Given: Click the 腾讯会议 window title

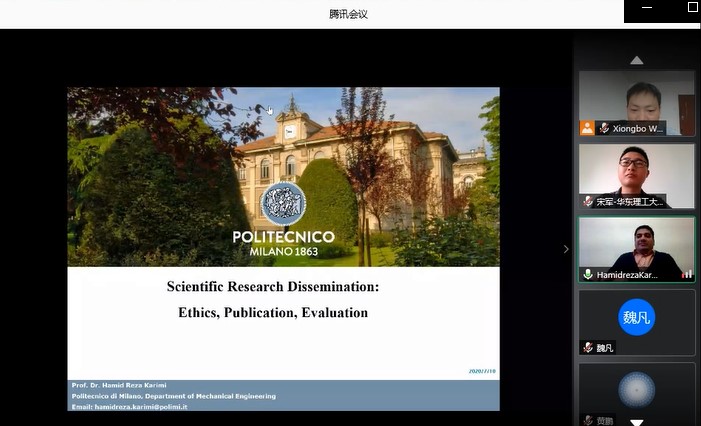Looking at the screenshot, I should pos(349,14).
